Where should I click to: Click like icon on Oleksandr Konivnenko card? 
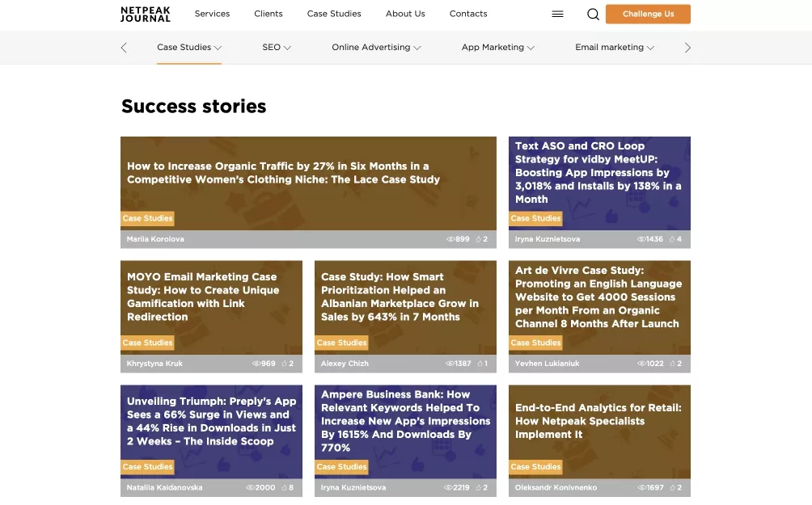click(x=672, y=487)
